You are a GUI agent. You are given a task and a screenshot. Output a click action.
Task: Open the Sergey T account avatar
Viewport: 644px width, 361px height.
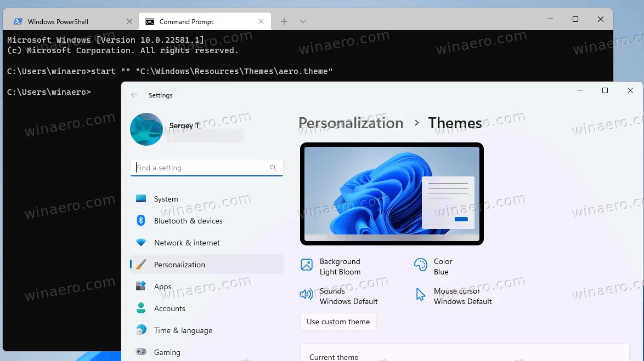(x=146, y=129)
